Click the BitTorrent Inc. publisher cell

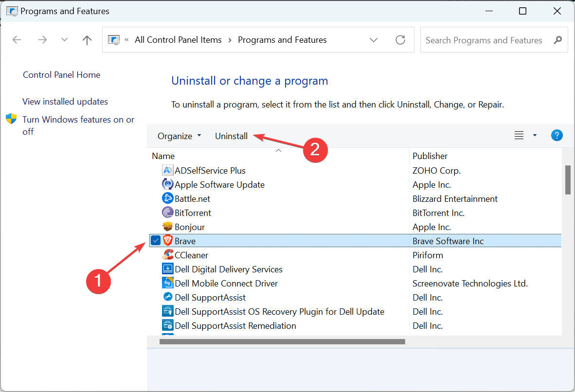click(x=438, y=213)
